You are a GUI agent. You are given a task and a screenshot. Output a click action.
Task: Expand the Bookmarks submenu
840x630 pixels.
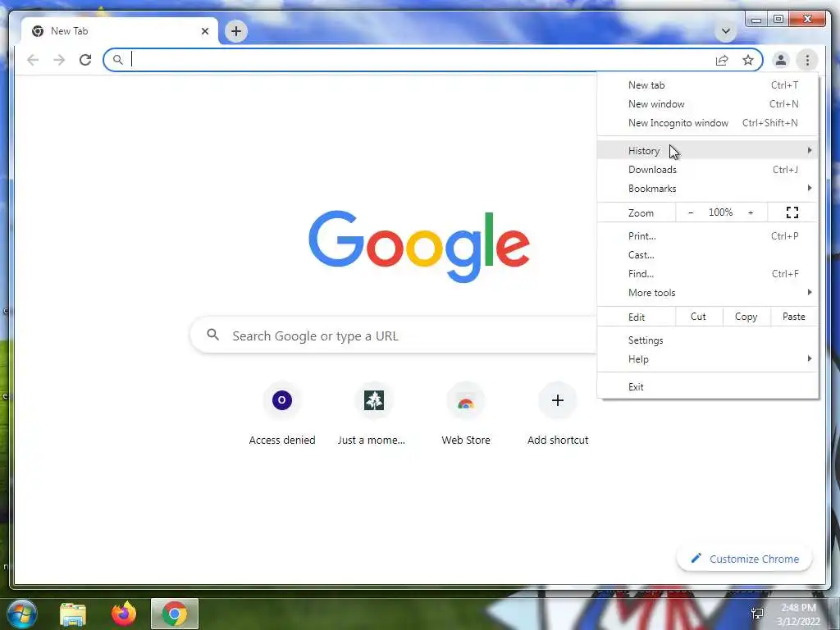coord(708,188)
